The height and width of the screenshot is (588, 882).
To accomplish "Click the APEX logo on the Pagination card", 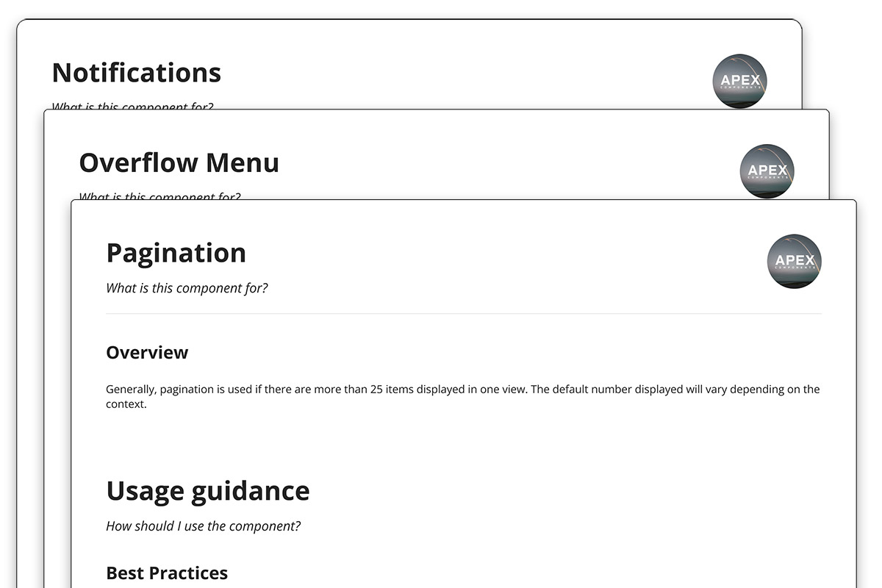I will [794, 261].
